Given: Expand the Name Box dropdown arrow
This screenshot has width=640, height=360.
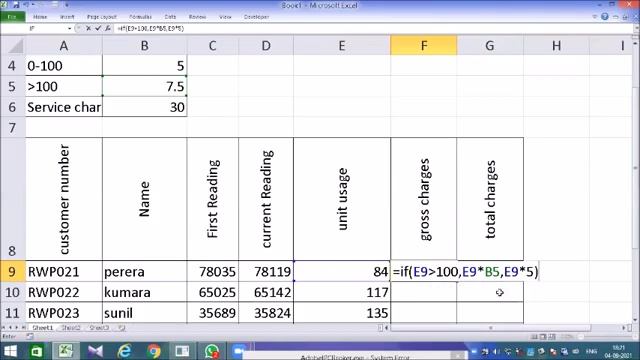Looking at the screenshot, I should point(69,29).
